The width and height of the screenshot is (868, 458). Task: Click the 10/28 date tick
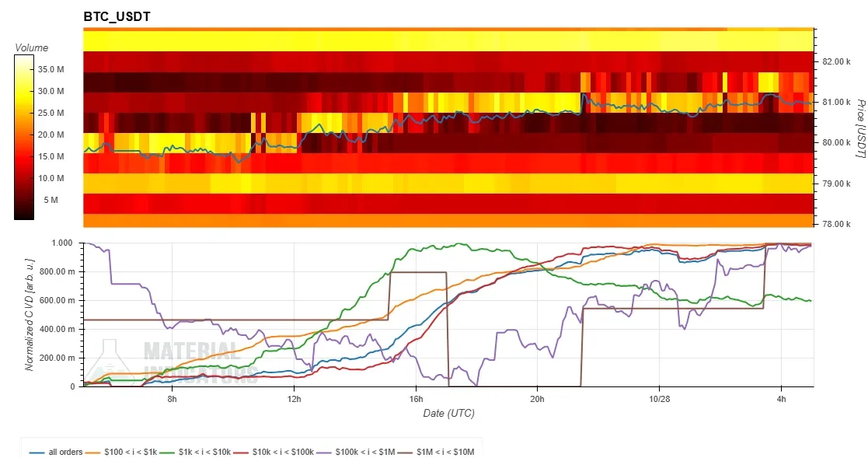(x=659, y=399)
